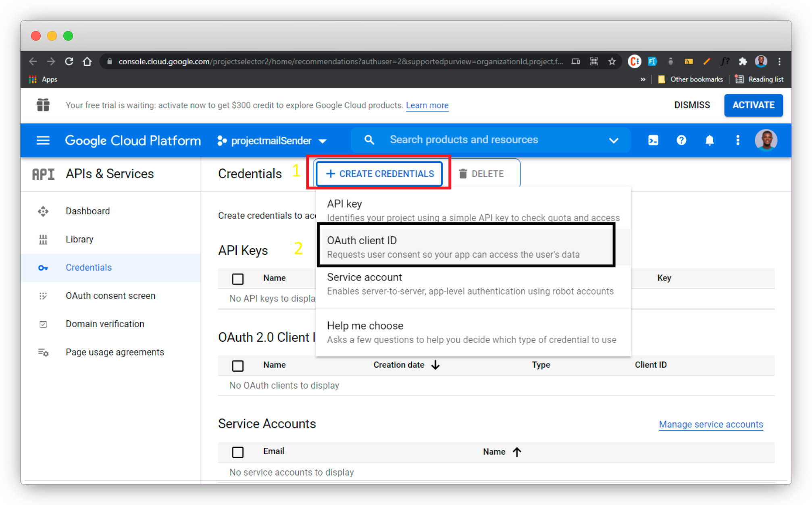Viewport: 812px width, 505px height.
Task: Follow the Learn more link
Action: 427,105
